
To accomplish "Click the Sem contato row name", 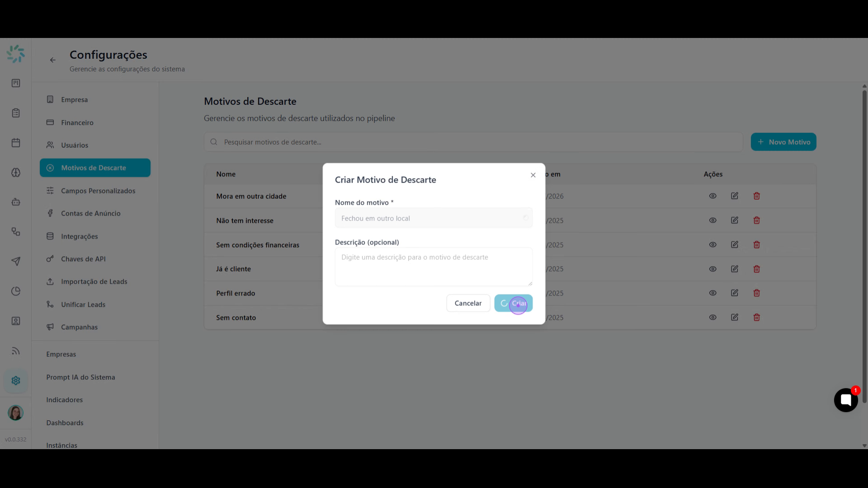I will tap(236, 318).
